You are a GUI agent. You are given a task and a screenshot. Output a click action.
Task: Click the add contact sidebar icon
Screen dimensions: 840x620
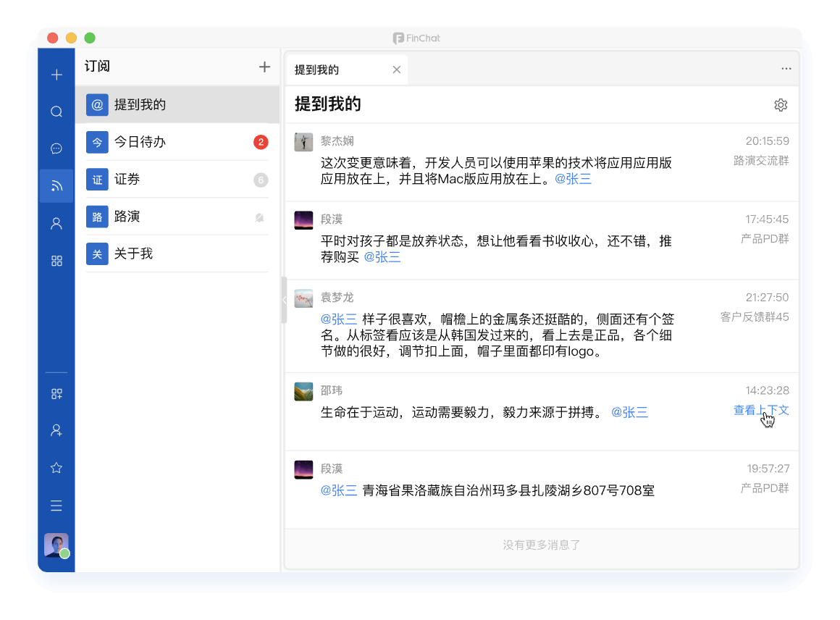(x=56, y=430)
